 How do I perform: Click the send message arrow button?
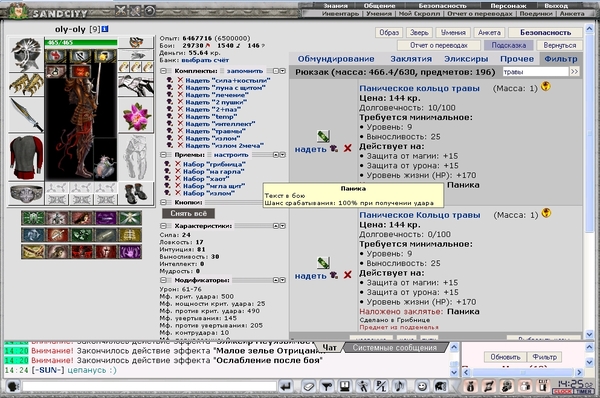[x=285, y=387]
